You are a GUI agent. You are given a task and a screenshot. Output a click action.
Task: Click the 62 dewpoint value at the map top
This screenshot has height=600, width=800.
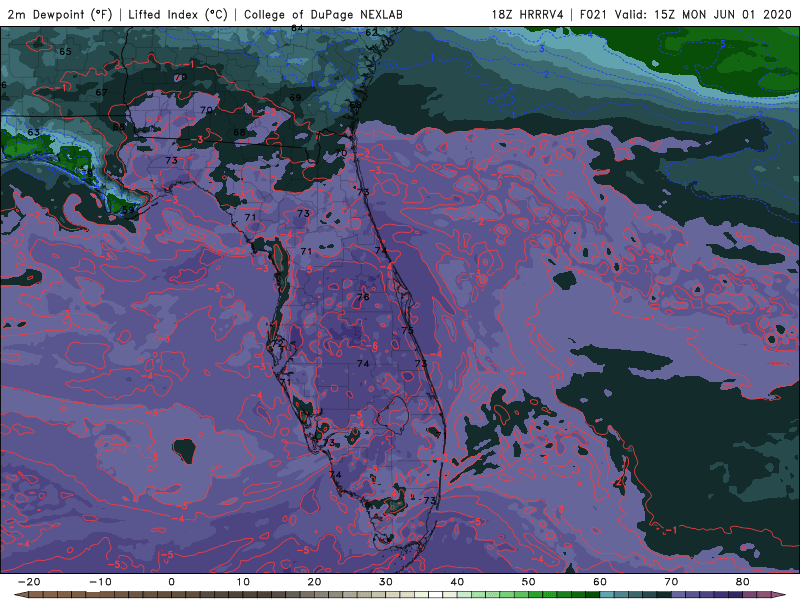click(371, 33)
